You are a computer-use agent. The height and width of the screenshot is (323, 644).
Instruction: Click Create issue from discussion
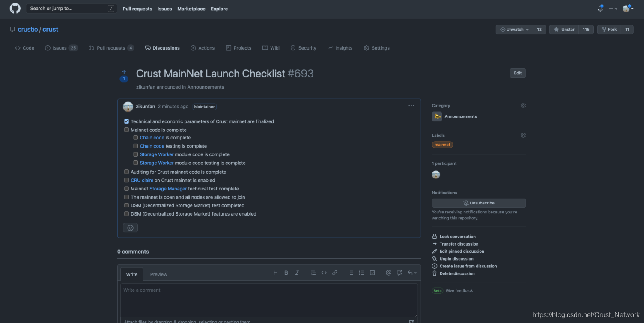(x=464, y=266)
